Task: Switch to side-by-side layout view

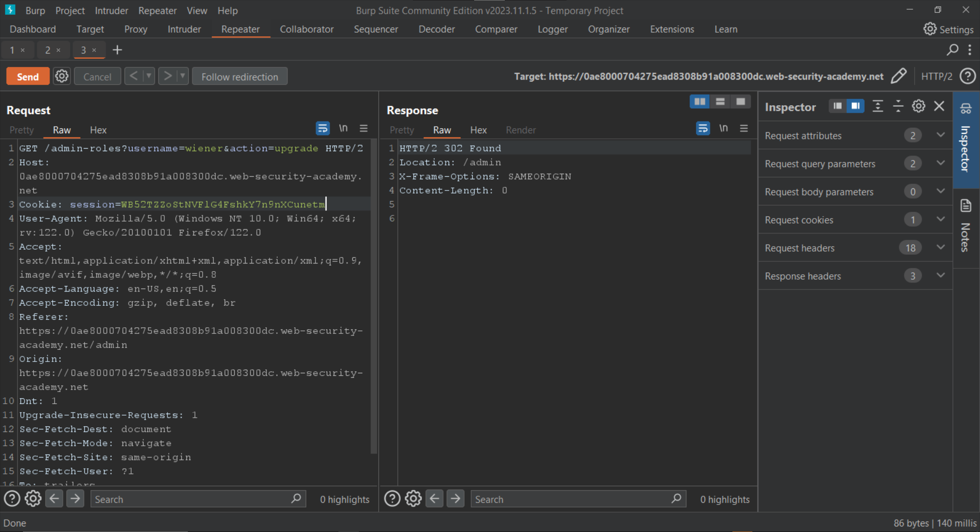Action: 699,102
